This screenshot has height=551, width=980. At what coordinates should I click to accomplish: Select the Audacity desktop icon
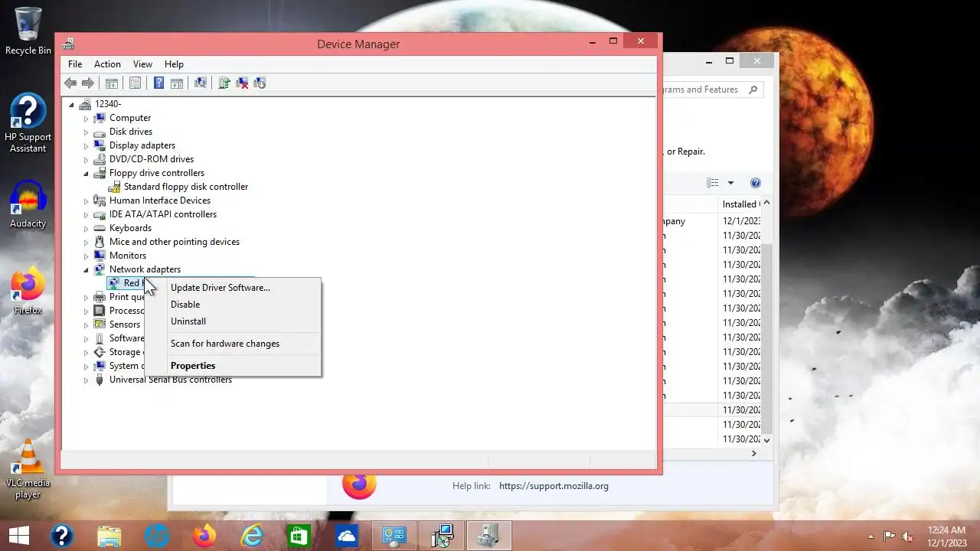tap(28, 204)
